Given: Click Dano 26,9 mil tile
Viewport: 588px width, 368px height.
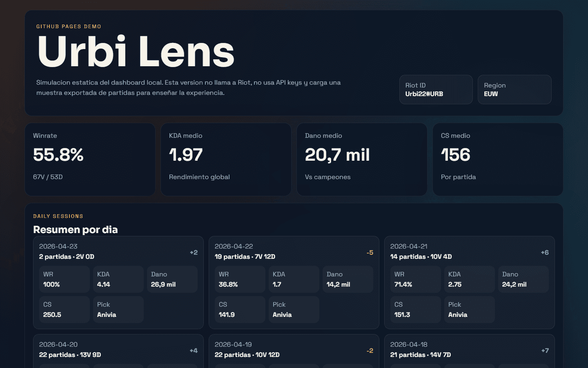Looking at the screenshot, I should (x=172, y=279).
